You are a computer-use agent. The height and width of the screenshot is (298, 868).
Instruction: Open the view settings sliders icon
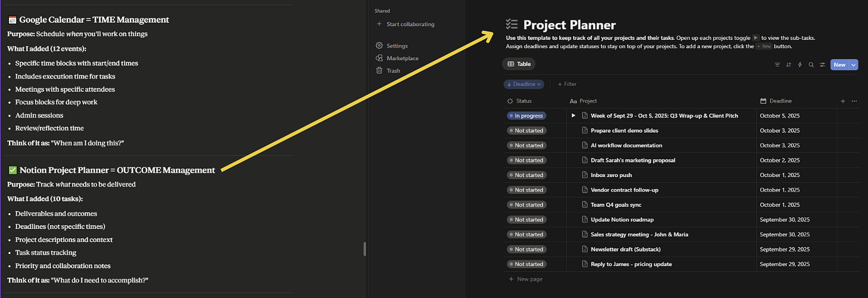[x=823, y=64]
